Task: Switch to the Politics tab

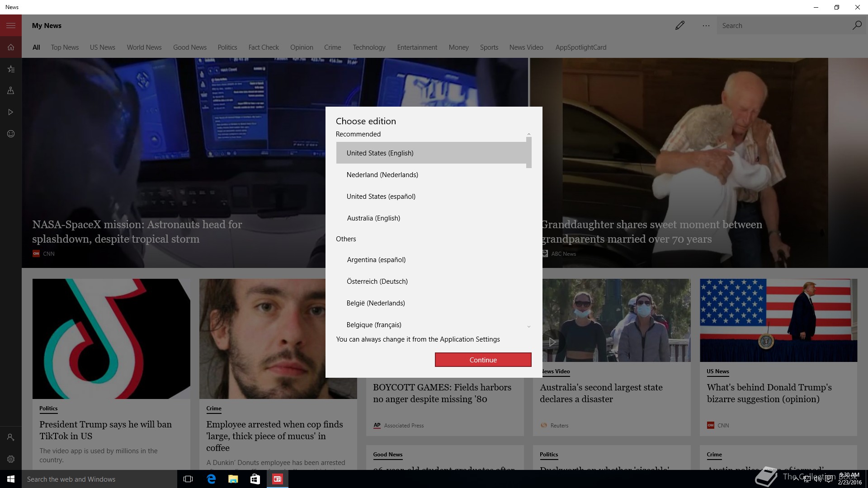Action: (227, 47)
